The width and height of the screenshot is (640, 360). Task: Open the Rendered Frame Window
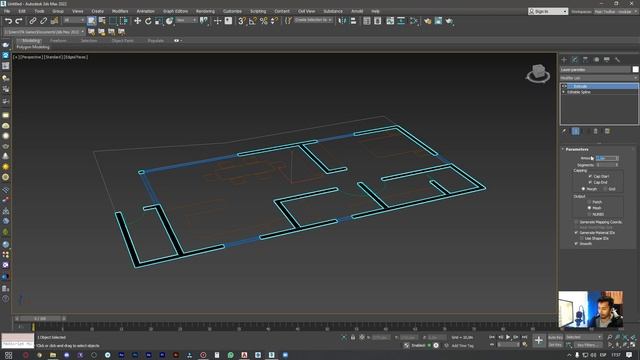(438, 20)
